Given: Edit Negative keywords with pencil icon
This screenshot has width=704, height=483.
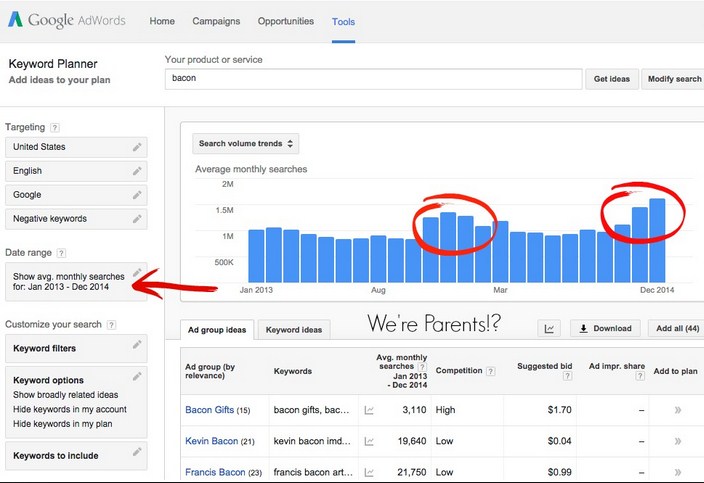Looking at the screenshot, I should [x=137, y=219].
